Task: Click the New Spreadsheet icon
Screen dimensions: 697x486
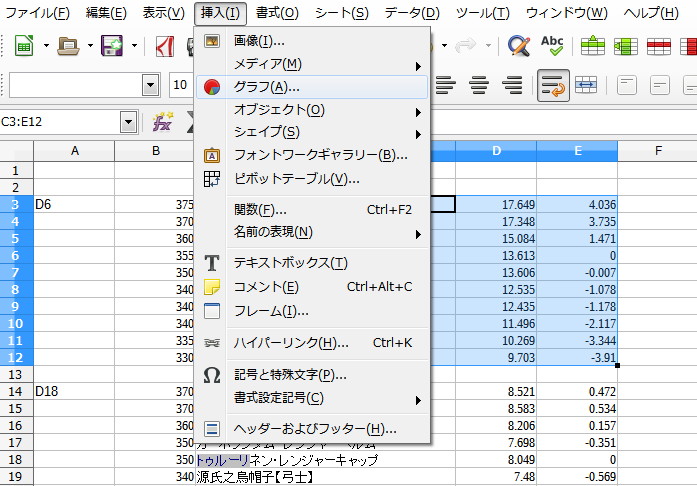Action: pyautogui.click(x=24, y=45)
